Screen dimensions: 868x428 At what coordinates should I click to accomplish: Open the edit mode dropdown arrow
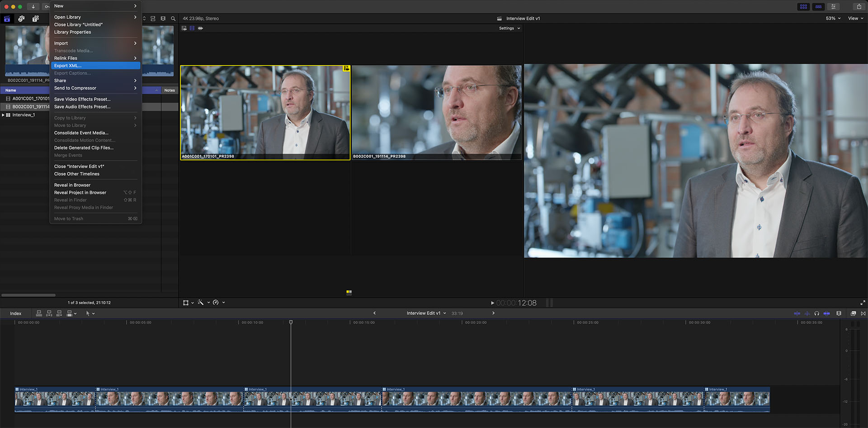pos(75,314)
